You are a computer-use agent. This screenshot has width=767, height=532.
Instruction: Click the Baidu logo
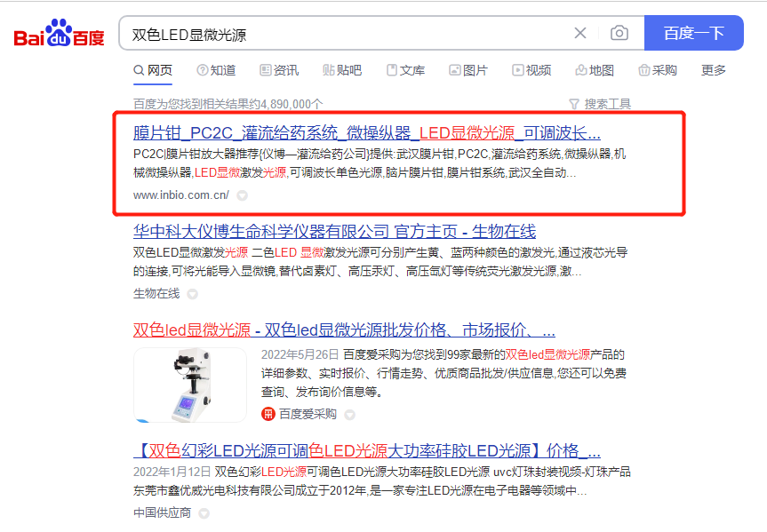pyautogui.click(x=59, y=33)
